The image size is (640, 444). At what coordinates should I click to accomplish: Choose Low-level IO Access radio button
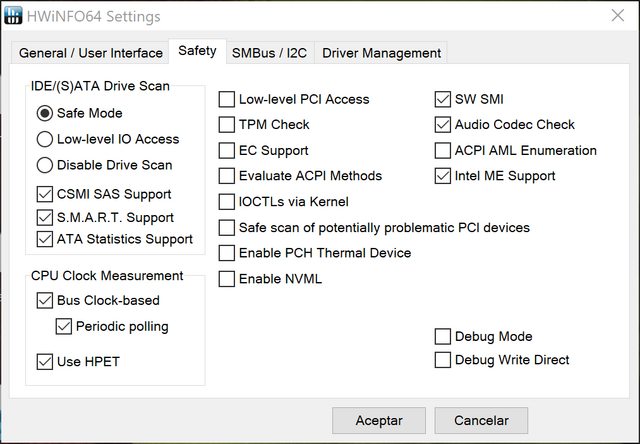click(44, 139)
